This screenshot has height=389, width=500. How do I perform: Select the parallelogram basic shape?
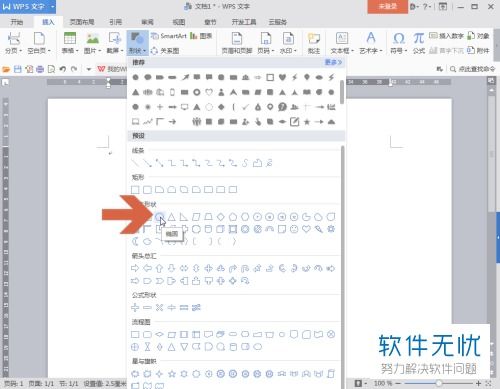click(196, 217)
